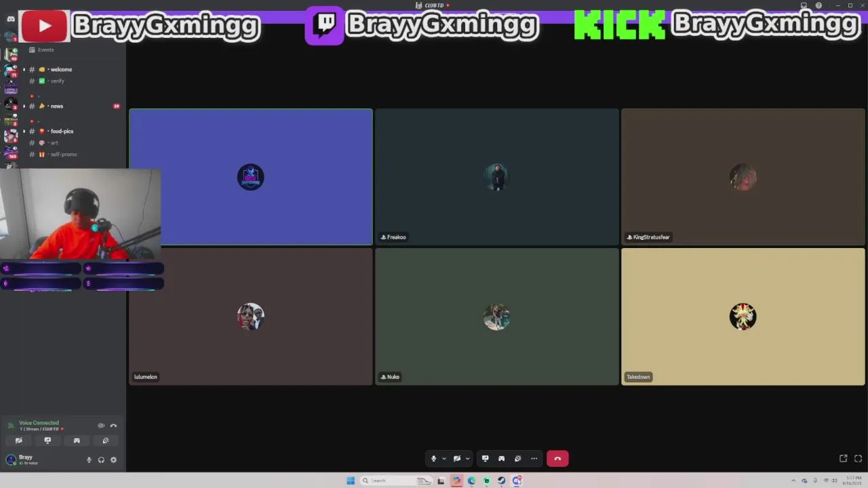Mute mic beside Brayy username

tap(89, 460)
